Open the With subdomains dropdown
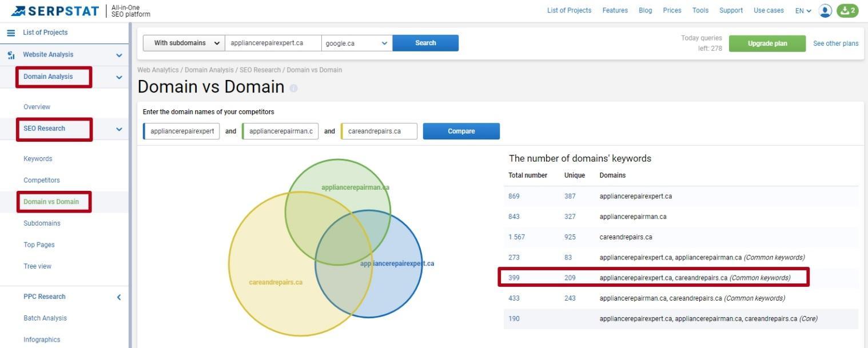 coord(184,43)
